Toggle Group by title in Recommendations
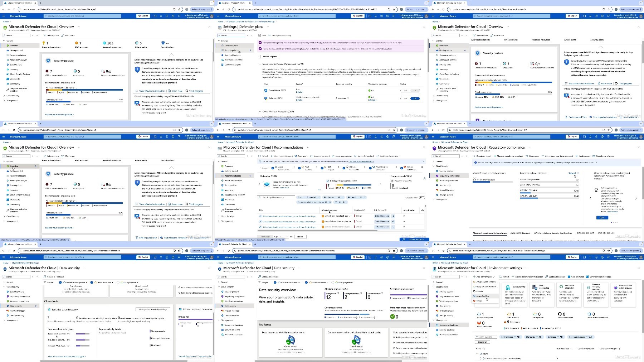The height and width of the screenshot is (362, 644). (422, 198)
